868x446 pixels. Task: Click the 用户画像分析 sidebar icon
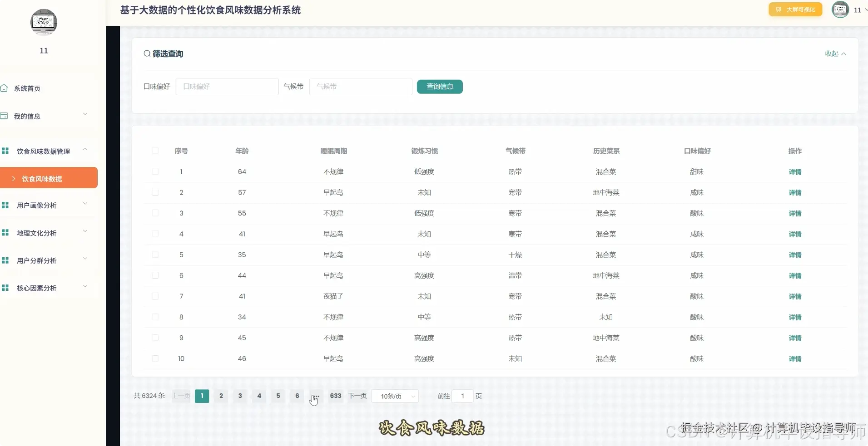pyautogui.click(x=6, y=205)
